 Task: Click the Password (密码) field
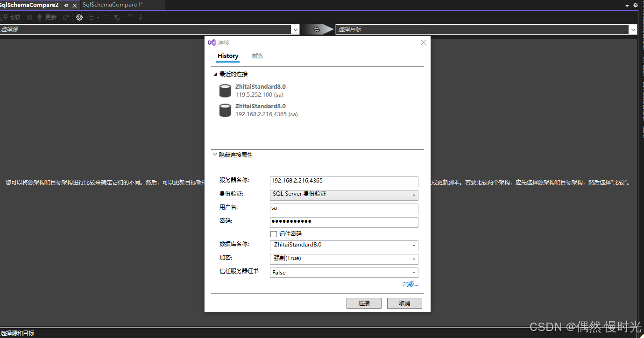point(344,222)
